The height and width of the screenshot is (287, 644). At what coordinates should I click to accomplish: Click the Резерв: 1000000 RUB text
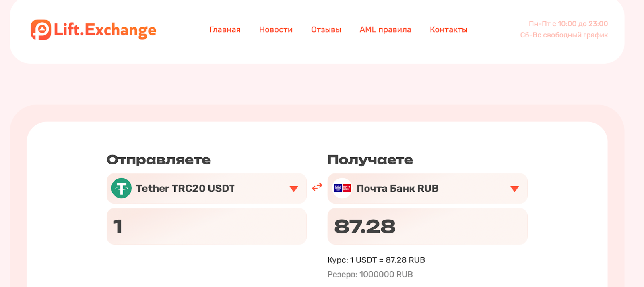[x=370, y=275]
